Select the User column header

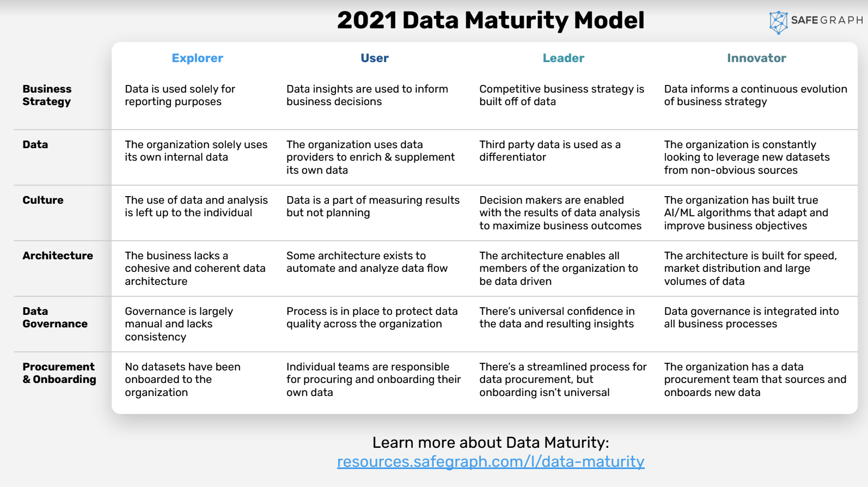375,58
